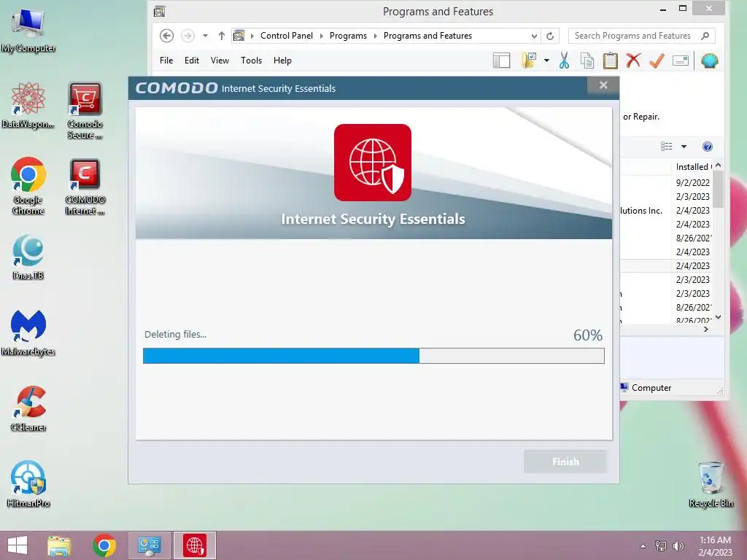The height and width of the screenshot is (560, 747).
Task: Click the network tray icon
Action: coord(661,545)
